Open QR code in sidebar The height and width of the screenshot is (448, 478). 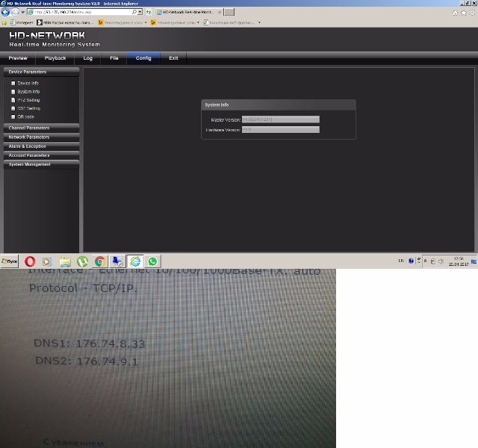[23, 116]
